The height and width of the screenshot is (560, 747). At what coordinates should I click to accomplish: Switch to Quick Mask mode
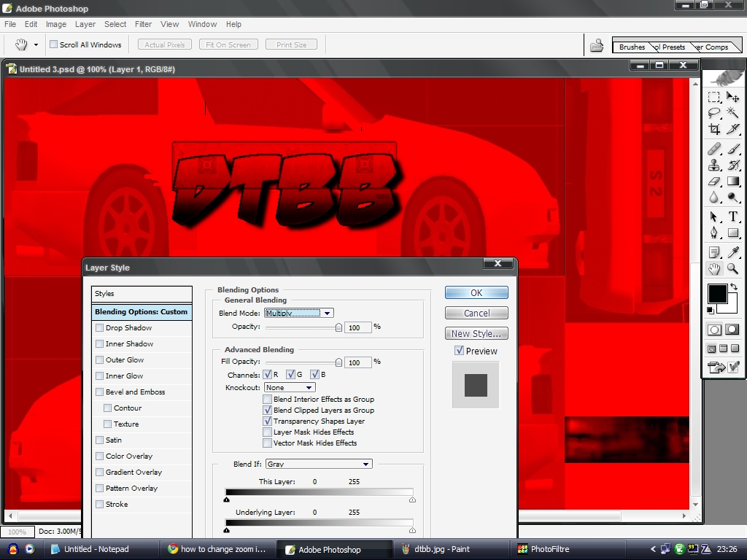[732, 330]
